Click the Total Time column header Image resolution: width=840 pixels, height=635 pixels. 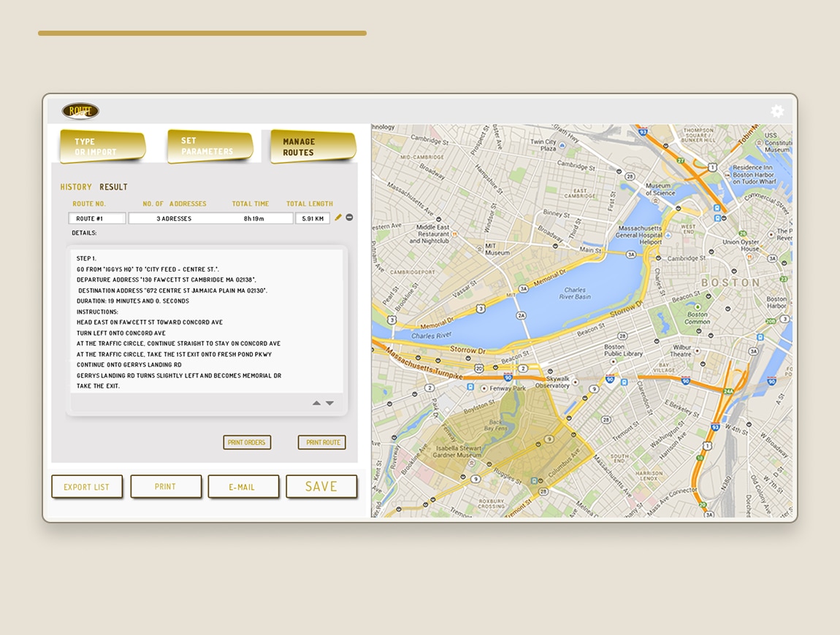pyautogui.click(x=251, y=204)
